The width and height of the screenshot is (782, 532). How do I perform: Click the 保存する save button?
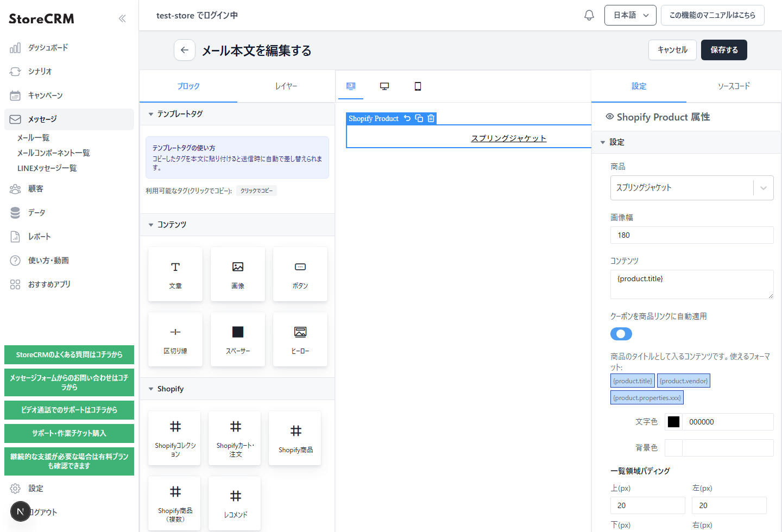(x=724, y=50)
